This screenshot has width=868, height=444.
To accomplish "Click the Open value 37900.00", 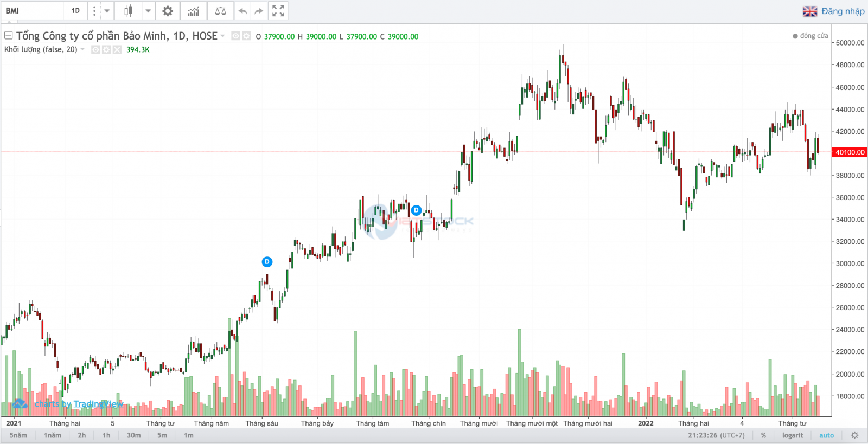I will (x=279, y=36).
